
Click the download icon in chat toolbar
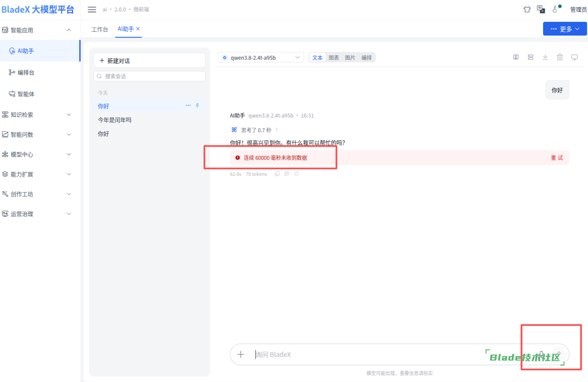click(545, 57)
